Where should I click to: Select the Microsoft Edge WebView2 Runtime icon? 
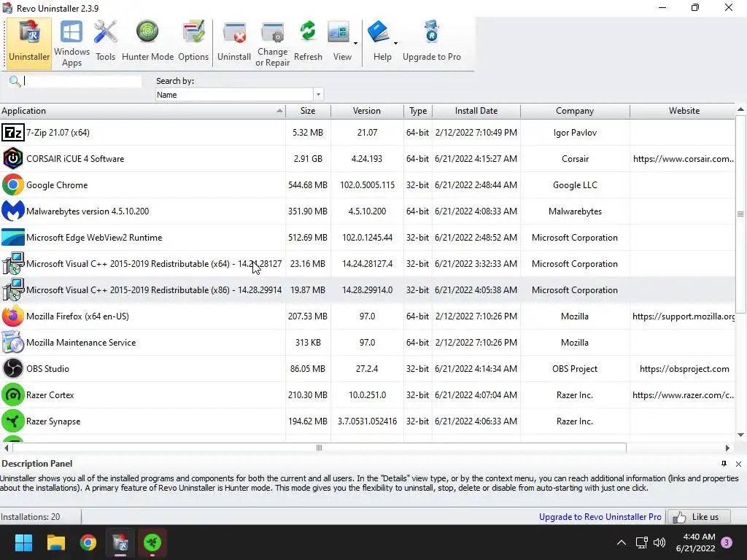point(13,237)
